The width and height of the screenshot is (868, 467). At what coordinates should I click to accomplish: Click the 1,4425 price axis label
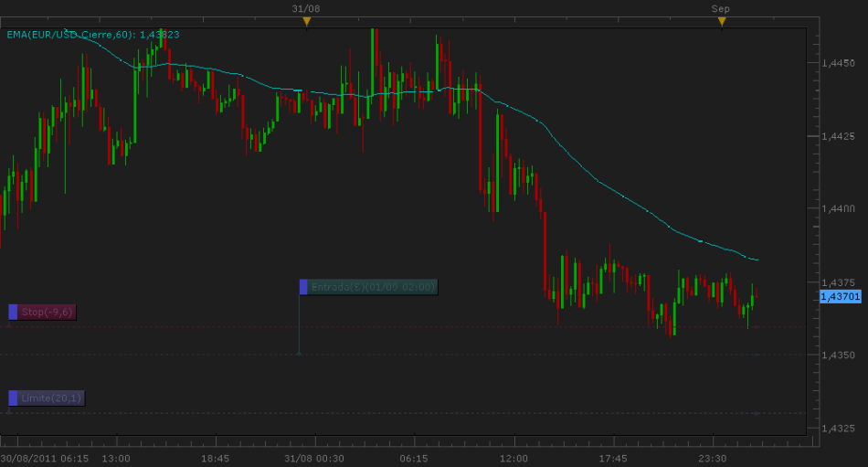click(838, 136)
